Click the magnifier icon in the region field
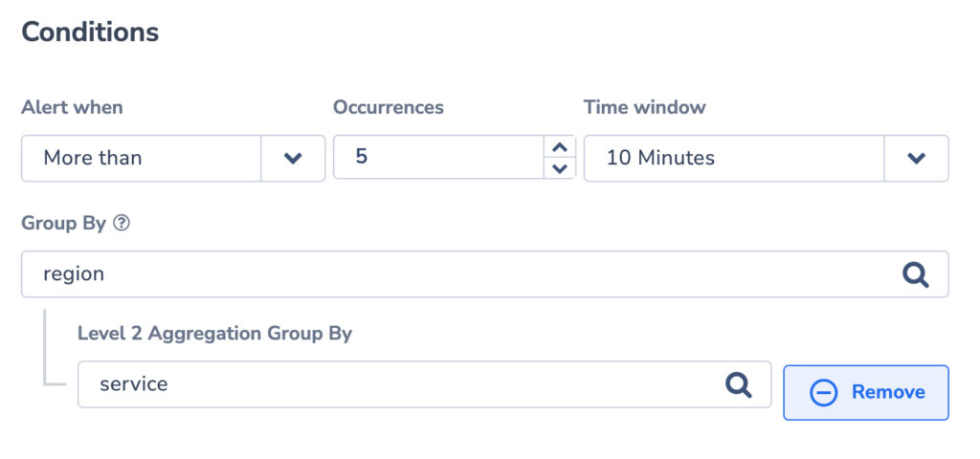Screen dimensions: 980x459 coord(916,274)
